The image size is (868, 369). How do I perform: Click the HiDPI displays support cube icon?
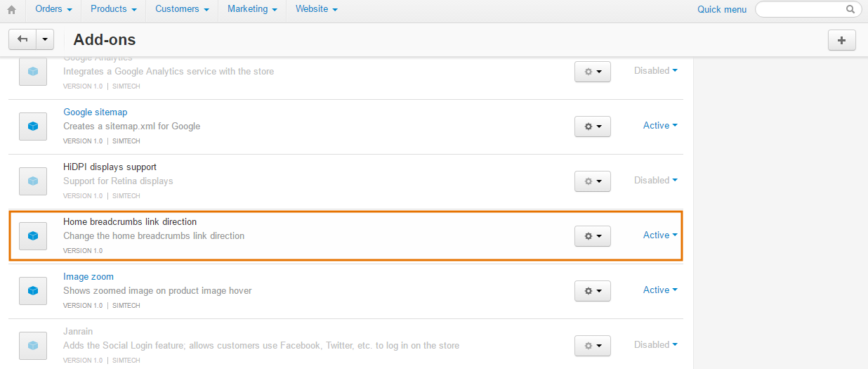click(33, 181)
